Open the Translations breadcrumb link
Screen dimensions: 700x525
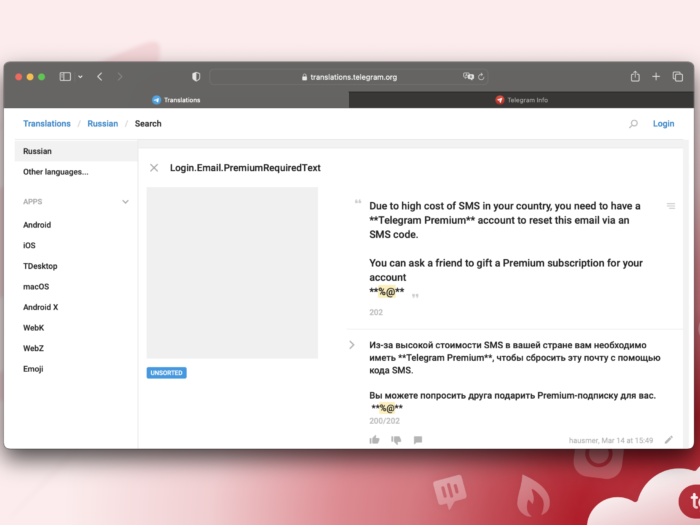click(47, 124)
